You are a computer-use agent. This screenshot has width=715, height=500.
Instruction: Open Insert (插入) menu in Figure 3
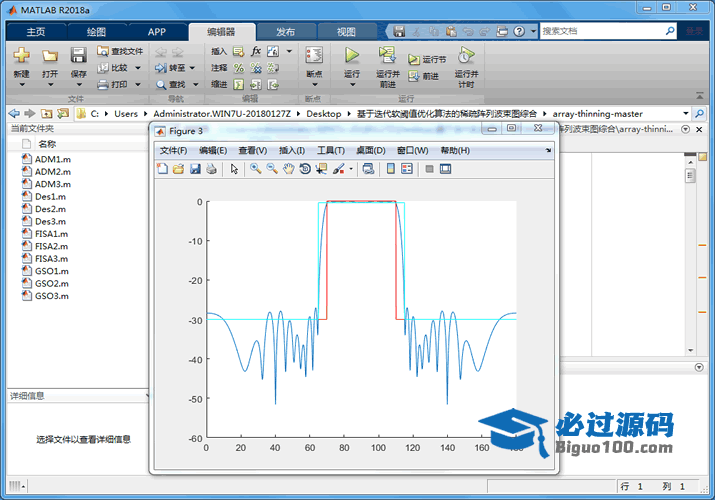click(292, 150)
